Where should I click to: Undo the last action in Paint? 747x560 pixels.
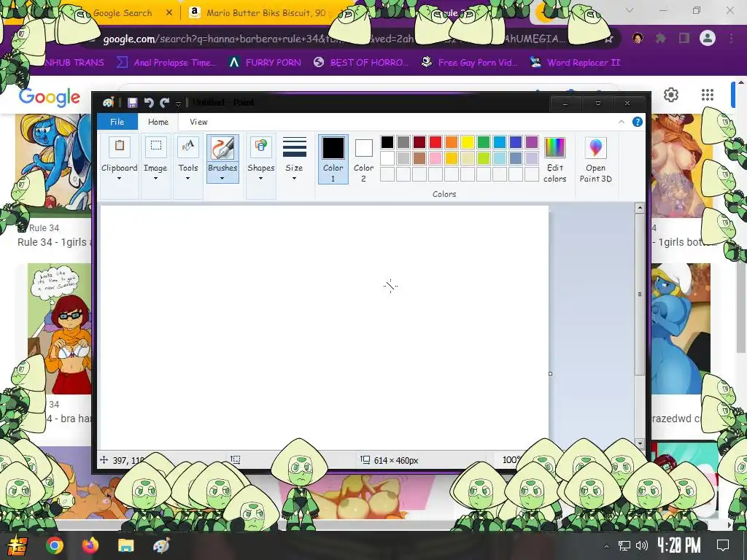(149, 102)
